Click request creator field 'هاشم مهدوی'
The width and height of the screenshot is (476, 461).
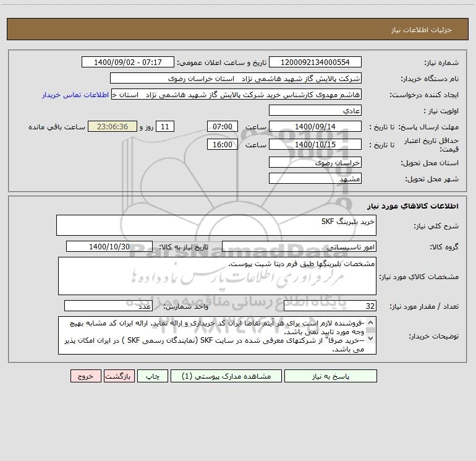237,94
